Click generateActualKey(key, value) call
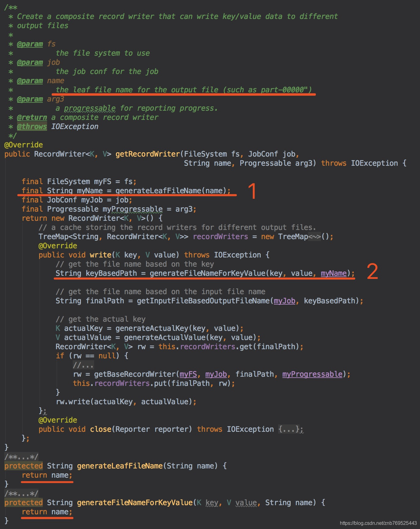This screenshot has height=529, width=420. tap(177, 328)
